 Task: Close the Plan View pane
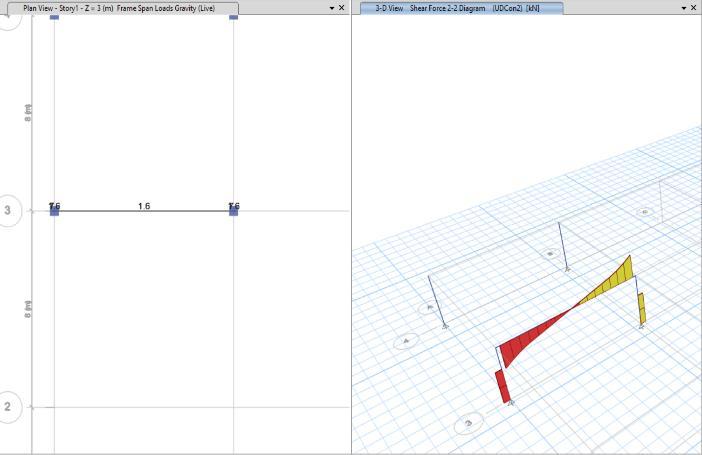(342, 8)
